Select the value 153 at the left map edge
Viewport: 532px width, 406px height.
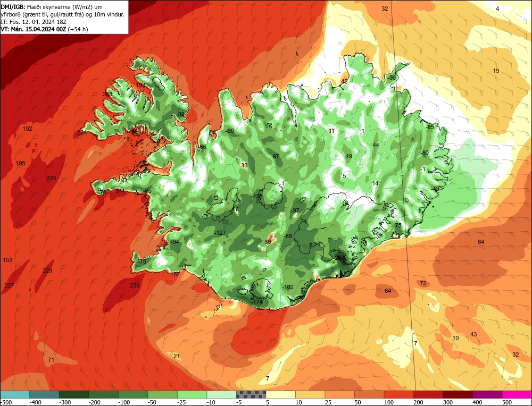[7, 260]
